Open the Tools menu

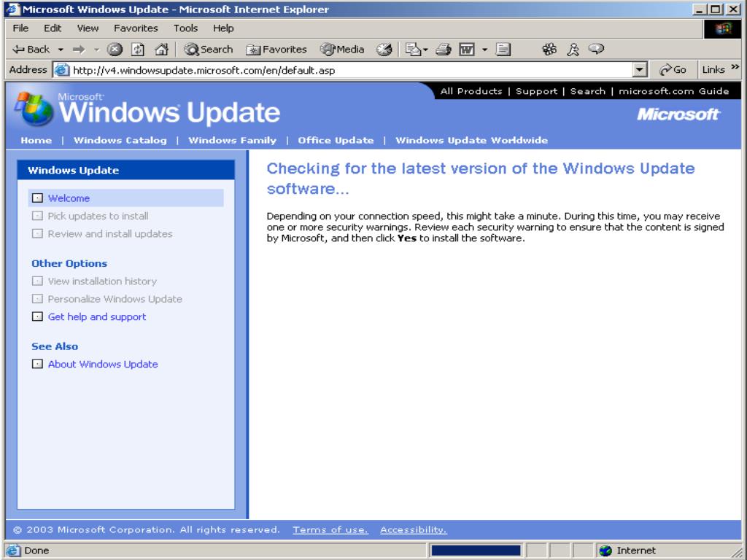tap(185, 28)
